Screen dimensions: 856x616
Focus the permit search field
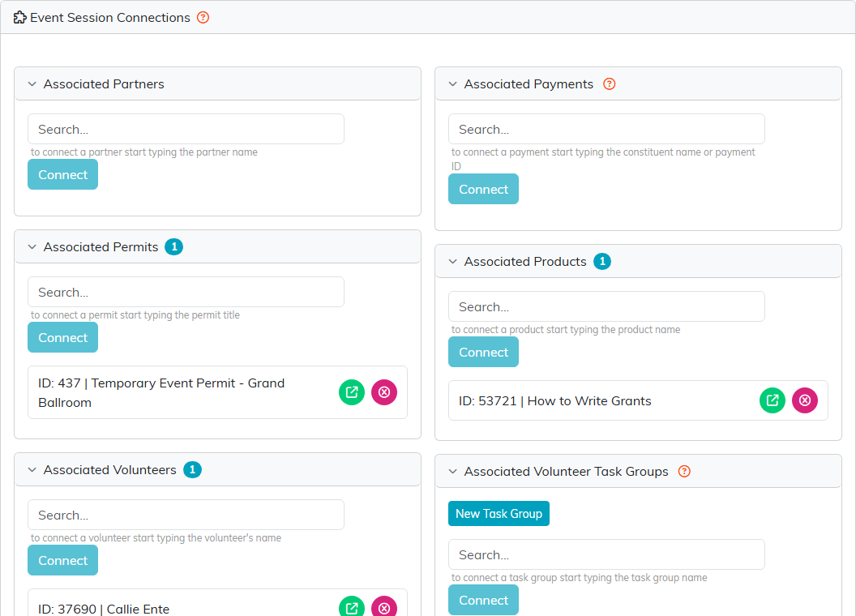pos(186,292)
